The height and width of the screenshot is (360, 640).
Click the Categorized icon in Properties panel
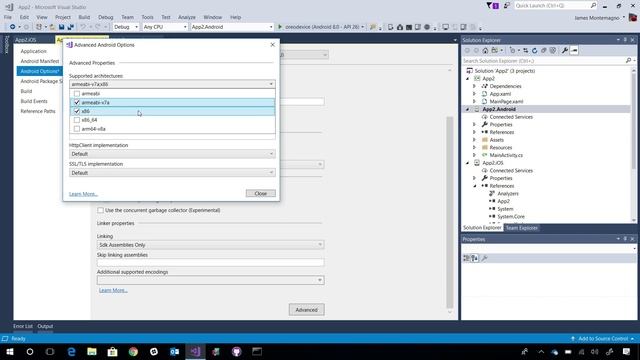[x=466, y=258]
